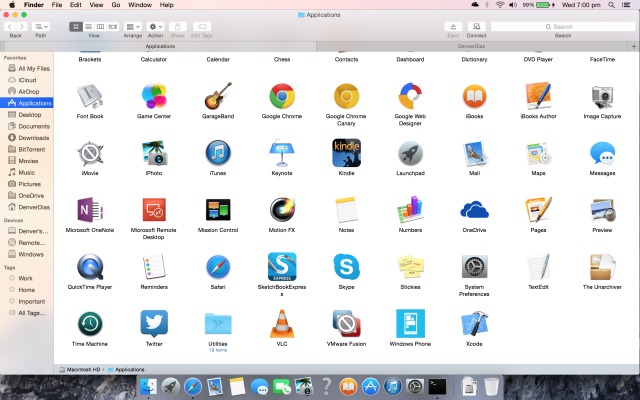Open the Google Chrome app icon
This screenshot has height=400, width=640.
(282, 96)
